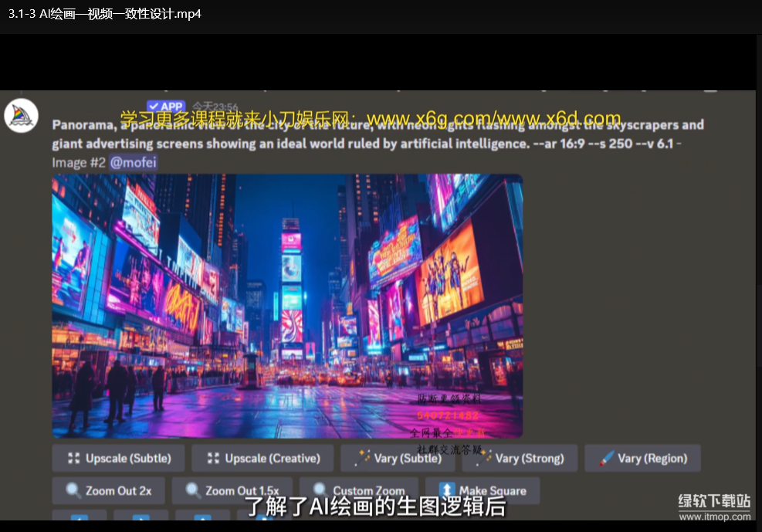Select Vary (Subtle) option

(398, 458)
